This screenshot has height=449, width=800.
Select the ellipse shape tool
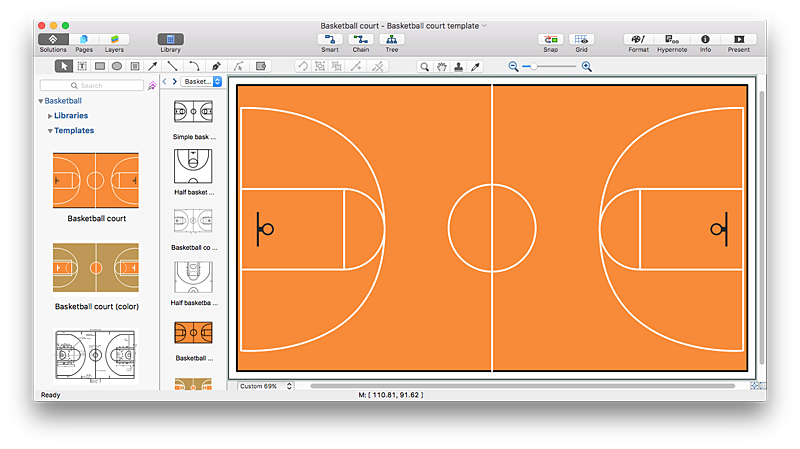click(x=116, y=66)
